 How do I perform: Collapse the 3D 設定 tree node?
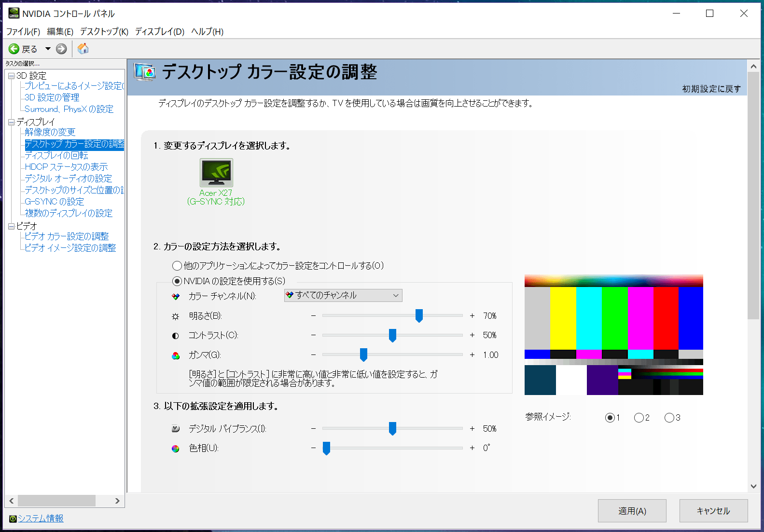(11, 76)
